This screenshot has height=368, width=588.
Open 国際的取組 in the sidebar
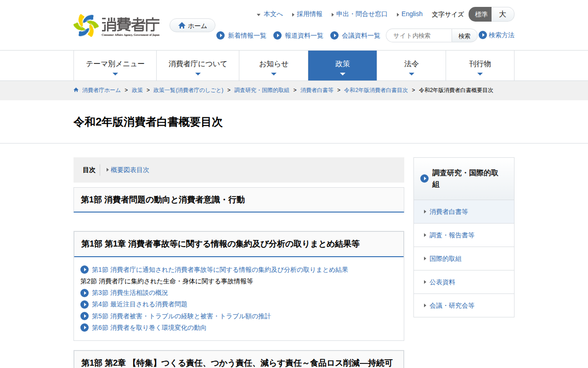point(445,259)
